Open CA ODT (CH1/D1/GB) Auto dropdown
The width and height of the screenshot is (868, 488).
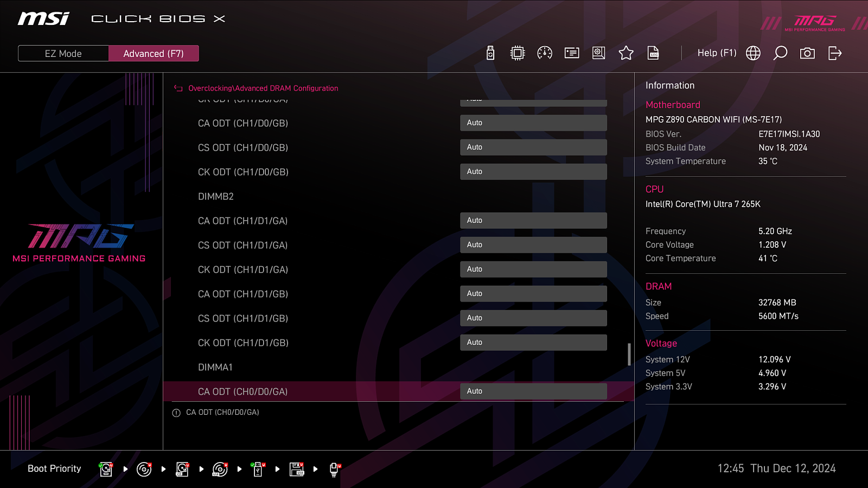pyautogui.click(x=533, y=294)
